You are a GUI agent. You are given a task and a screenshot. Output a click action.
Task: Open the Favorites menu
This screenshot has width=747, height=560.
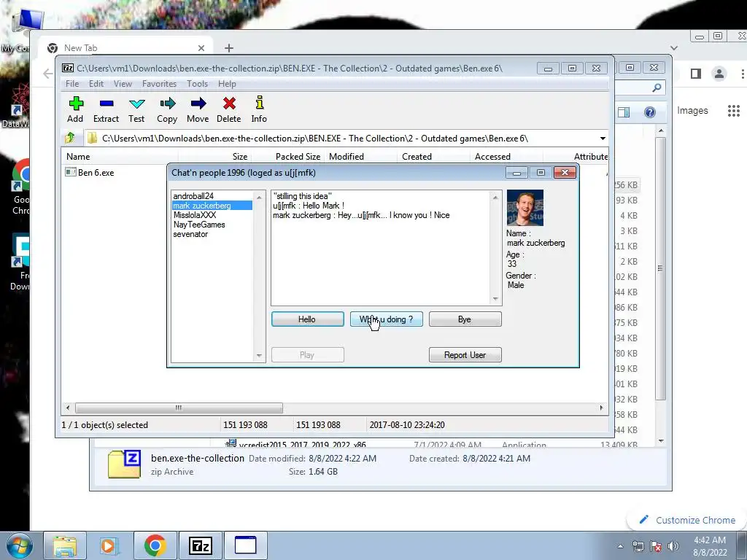click(x=159, y=84)
